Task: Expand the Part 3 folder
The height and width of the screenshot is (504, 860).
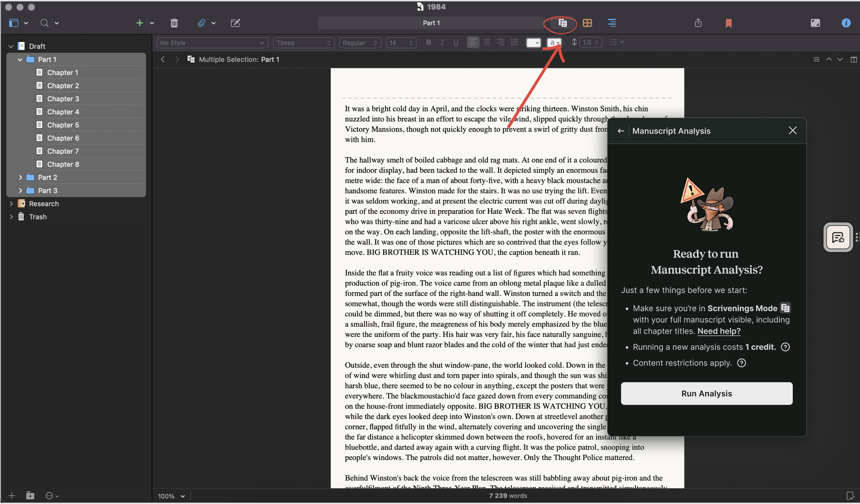Action: 20,191
